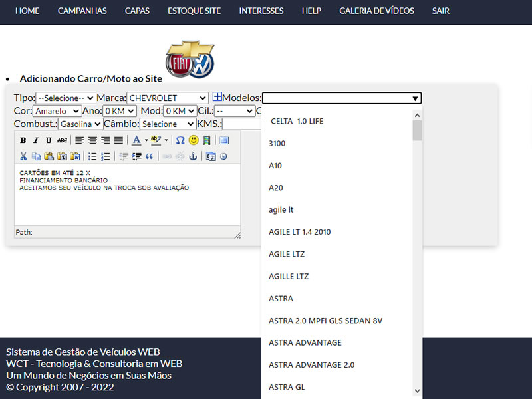Click model list scrollbar down arrow
The width and height of the screenshot is (532, 399).
tap(418, 391)
